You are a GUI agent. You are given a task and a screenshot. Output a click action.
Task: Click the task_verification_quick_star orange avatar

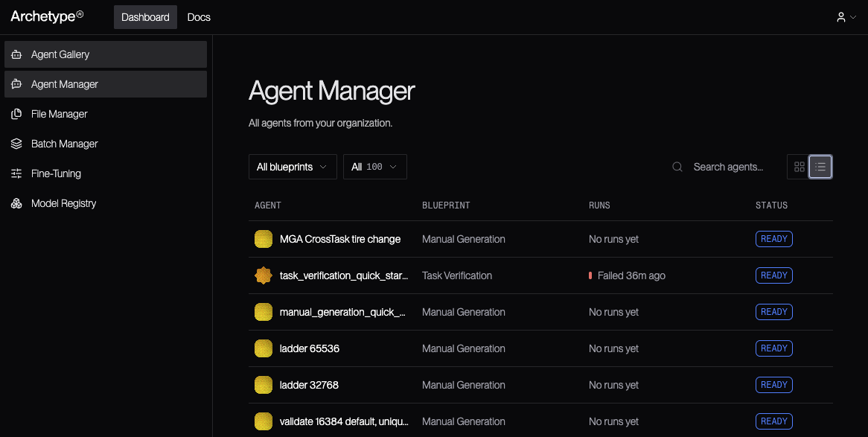pyautogui.click(x=264, y=275)
